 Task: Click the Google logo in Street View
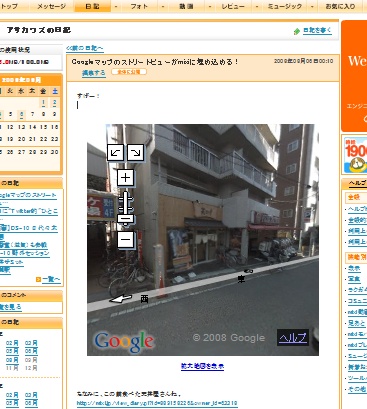coord(124,342)
